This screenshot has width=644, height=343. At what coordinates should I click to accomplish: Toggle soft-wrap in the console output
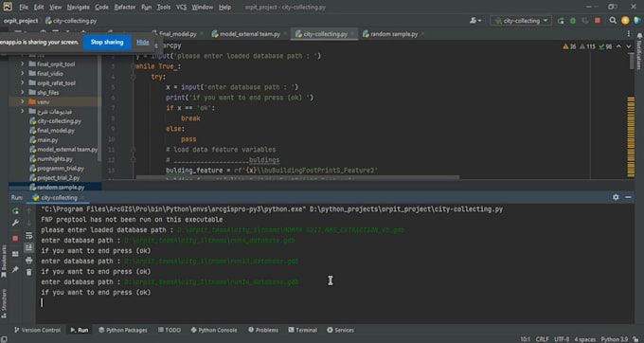28,235
